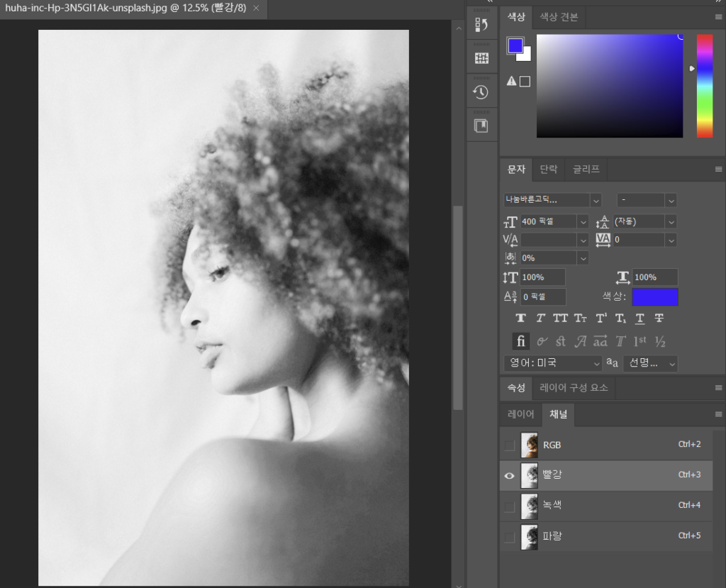Screen dimensions: 726x588
Task: Hide the 빨강 channel eye icon
Action: (509, 475)
